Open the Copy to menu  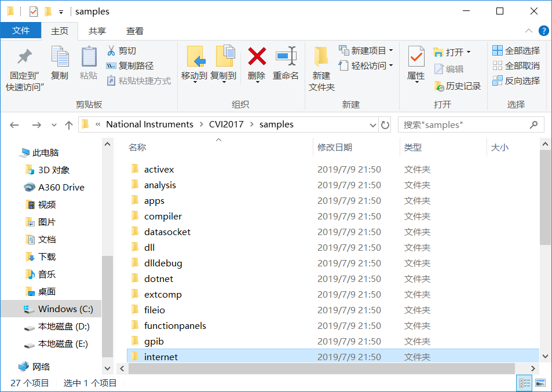click(x=223, y=64)
